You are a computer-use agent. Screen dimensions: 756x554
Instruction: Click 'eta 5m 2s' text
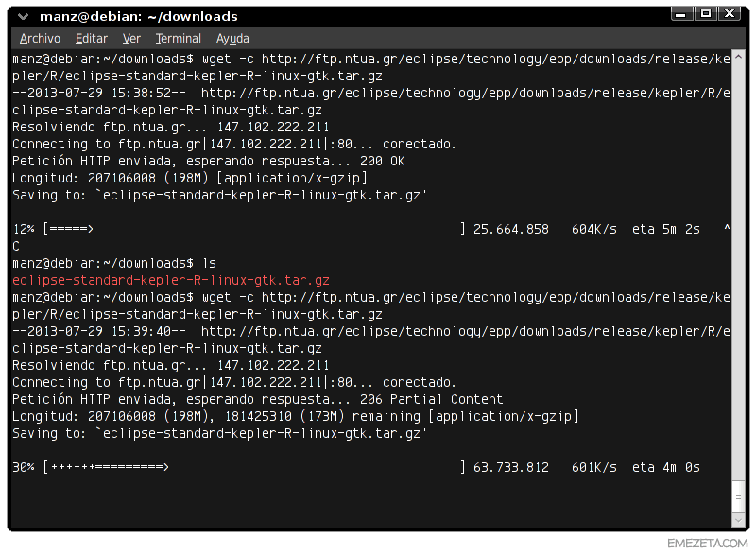pyautogui.click(x=666, y=229)
